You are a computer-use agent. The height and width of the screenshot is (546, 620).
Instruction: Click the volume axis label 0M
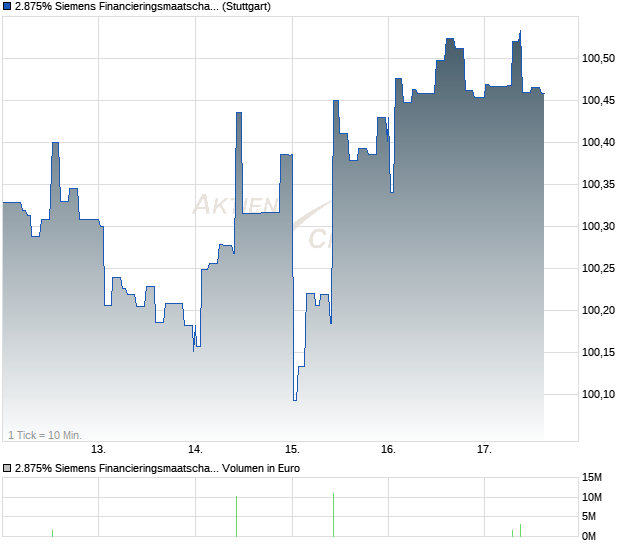pyautogui.click(x=589, y=537)
